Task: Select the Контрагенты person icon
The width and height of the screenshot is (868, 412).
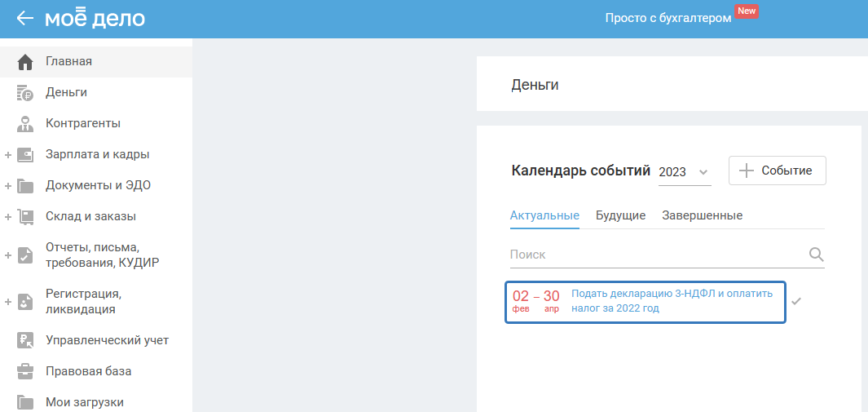Action: [25, 124]
